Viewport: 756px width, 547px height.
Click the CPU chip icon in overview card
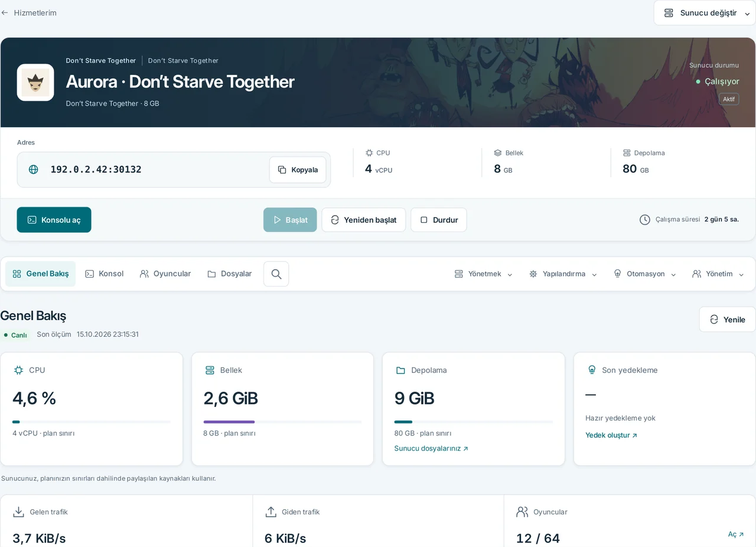point(18,370)
